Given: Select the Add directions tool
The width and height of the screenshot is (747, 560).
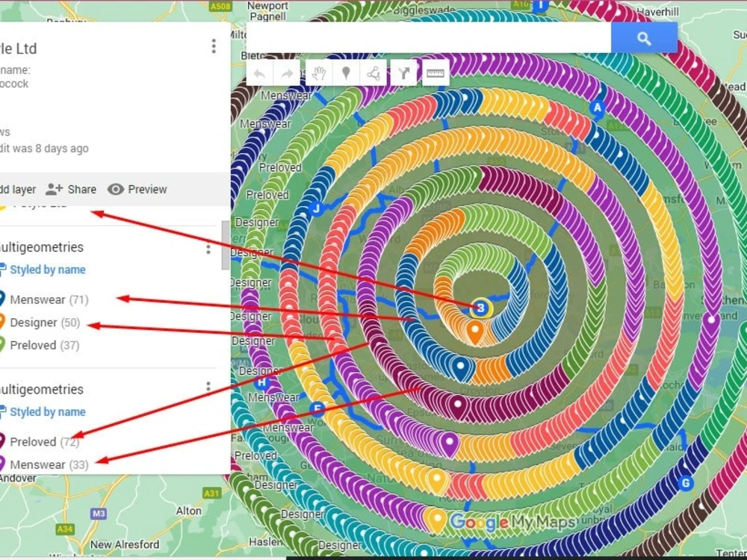Looking at the screenshot, I should [x=403, y=73].
